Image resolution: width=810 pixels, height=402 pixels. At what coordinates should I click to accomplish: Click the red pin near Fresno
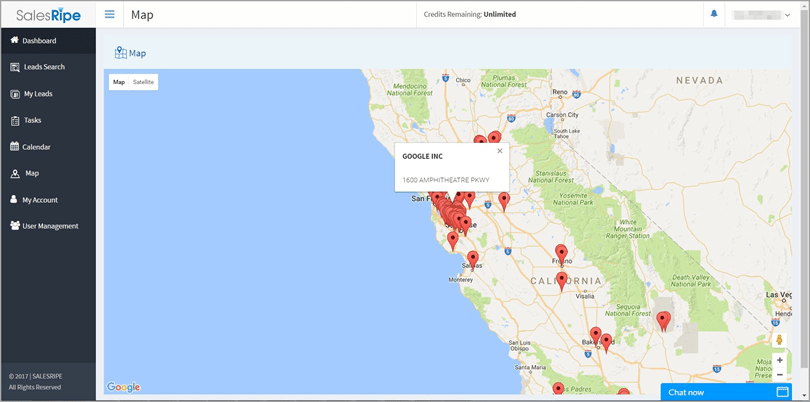(561, 253)
